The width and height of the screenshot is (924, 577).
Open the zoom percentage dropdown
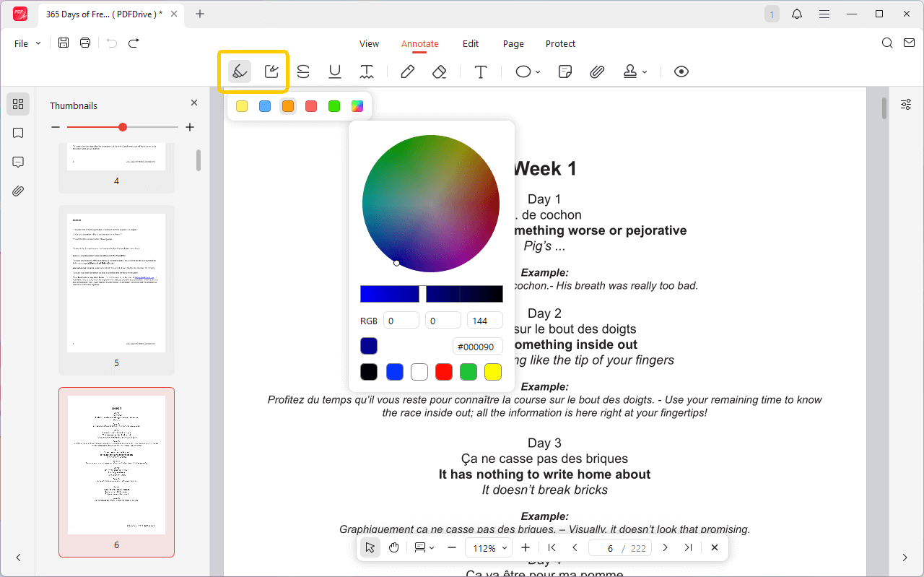click(489, 547)
